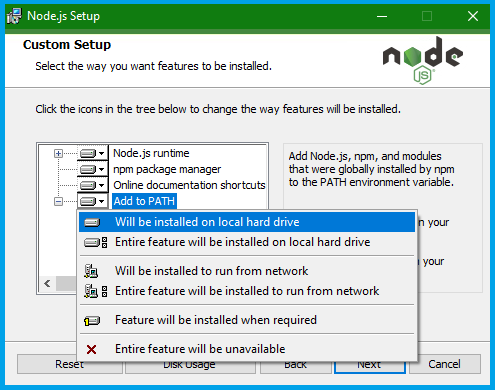Click the Disk Usage button
The width and height of the screenshot is (495, 390).
point(190,364)
